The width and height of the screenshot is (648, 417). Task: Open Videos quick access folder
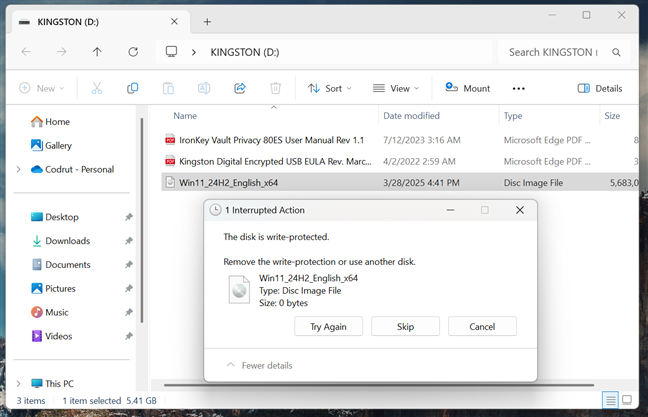tap(52, 336)
